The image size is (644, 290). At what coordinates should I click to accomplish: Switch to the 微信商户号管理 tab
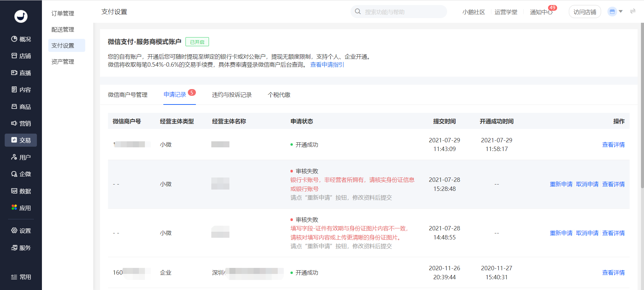127,95
